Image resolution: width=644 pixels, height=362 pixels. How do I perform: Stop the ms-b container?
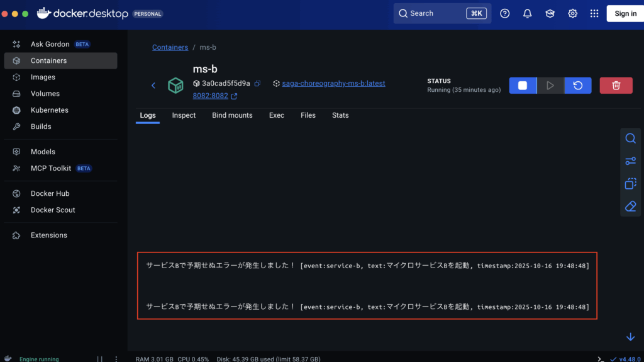coord(522,86)
